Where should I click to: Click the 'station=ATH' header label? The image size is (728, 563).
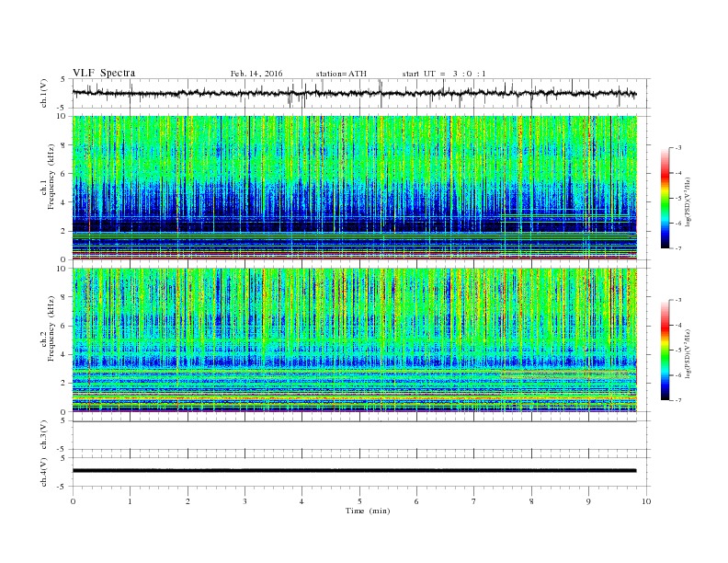point(341,74)
